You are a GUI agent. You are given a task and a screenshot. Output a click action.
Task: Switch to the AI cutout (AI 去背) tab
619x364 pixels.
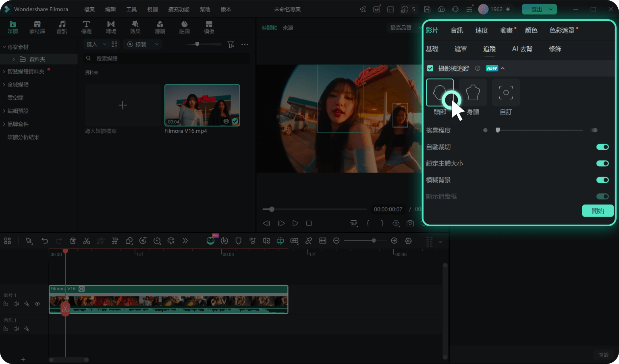pyautogui.click(x=522, y=49)
